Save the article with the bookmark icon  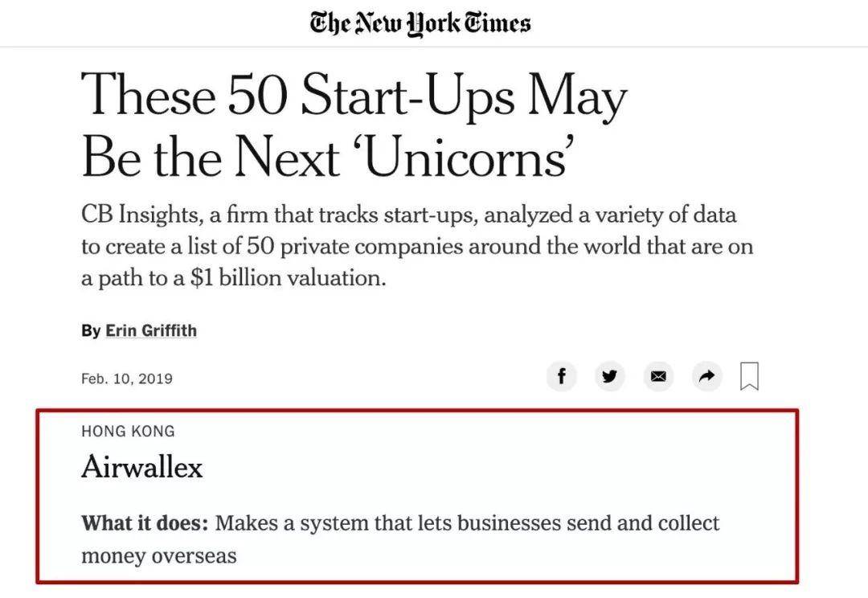point(750,376)
